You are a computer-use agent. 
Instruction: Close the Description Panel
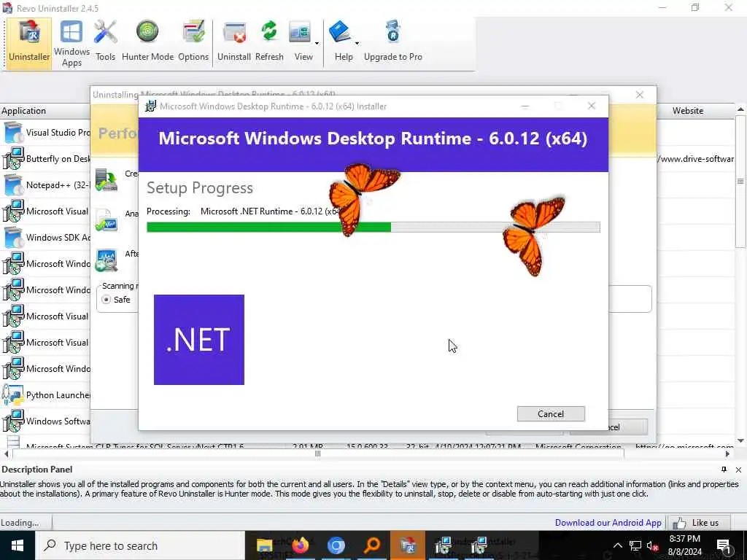[738, 470]
